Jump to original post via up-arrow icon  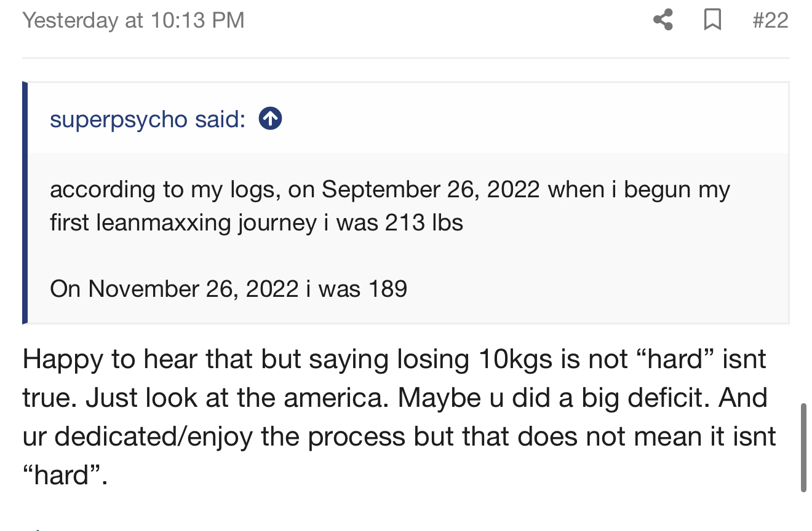[271, 119]
